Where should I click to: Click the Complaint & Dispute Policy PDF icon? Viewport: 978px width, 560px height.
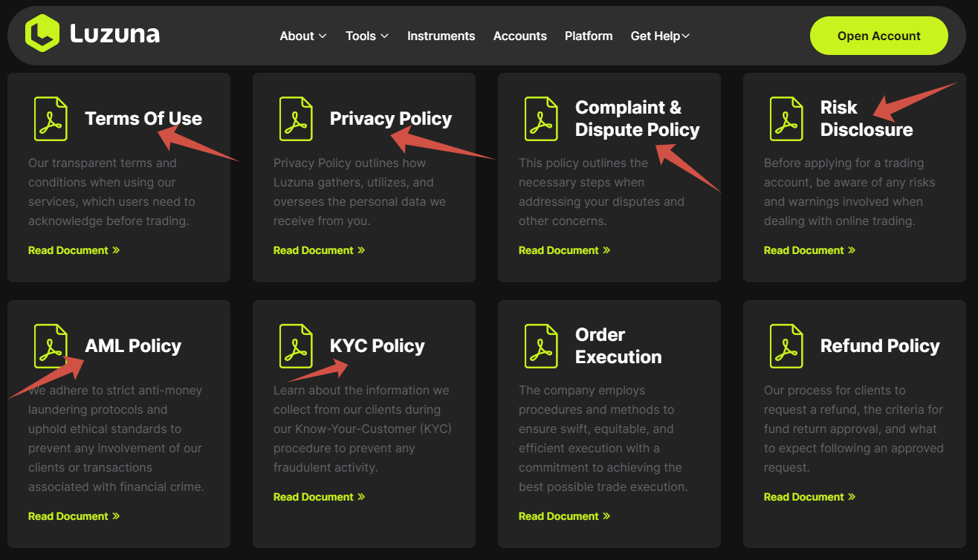coord(541,119)
